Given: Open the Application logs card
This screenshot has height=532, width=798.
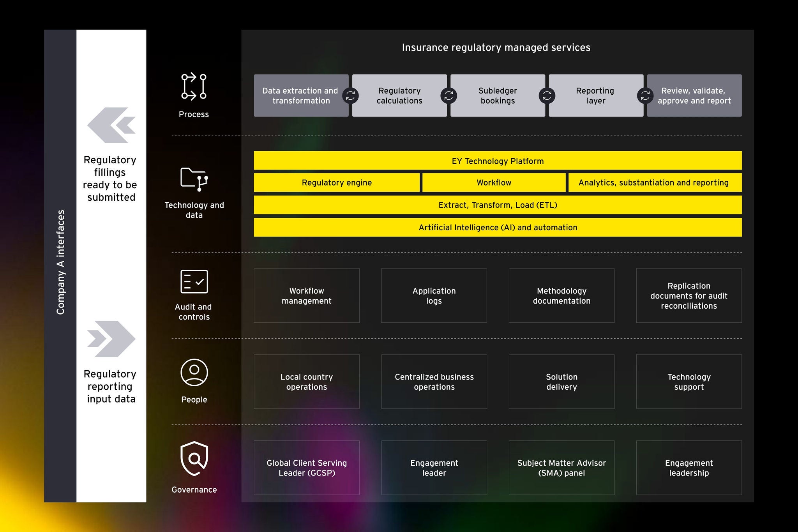Looking at the screenshot, I should click(434, 295).
